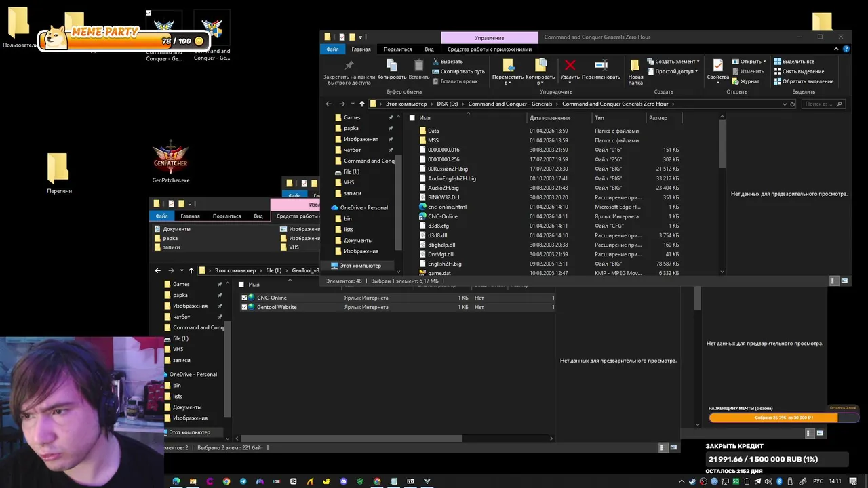Viewport: 868px width, 488px height.
Task: Switch to Вид tab in Zero Hour window
Action: (429, 49)
